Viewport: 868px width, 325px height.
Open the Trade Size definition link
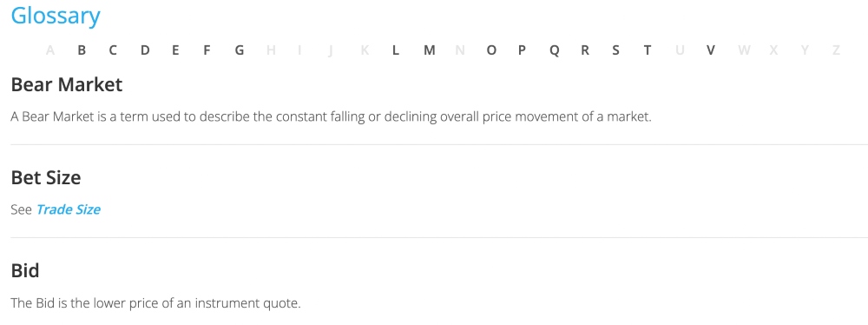click(x=68, y=209)
